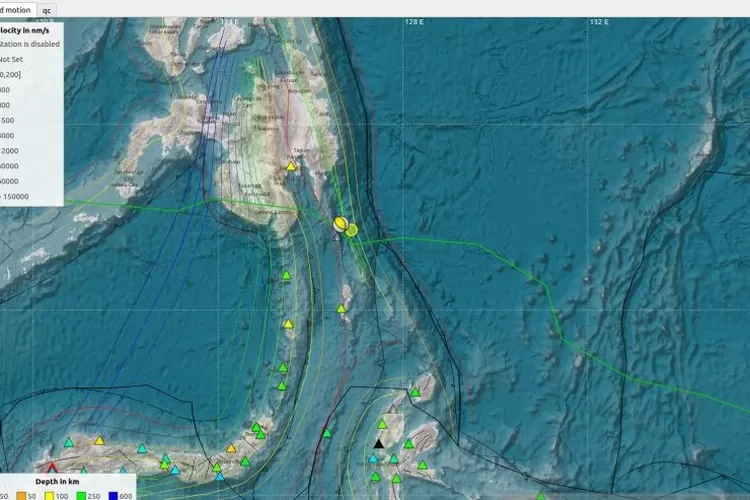Viewport: 750px width, 500px height.
Task: Select the yellow focal mechanism beachball event
Action: [341, 224]
